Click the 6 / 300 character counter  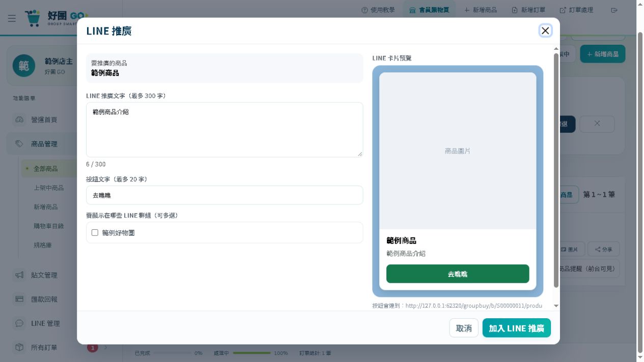point(96,164)
